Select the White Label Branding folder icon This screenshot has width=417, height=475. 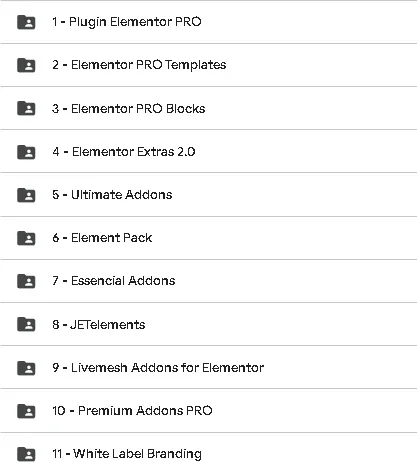(x=26, y=454)
